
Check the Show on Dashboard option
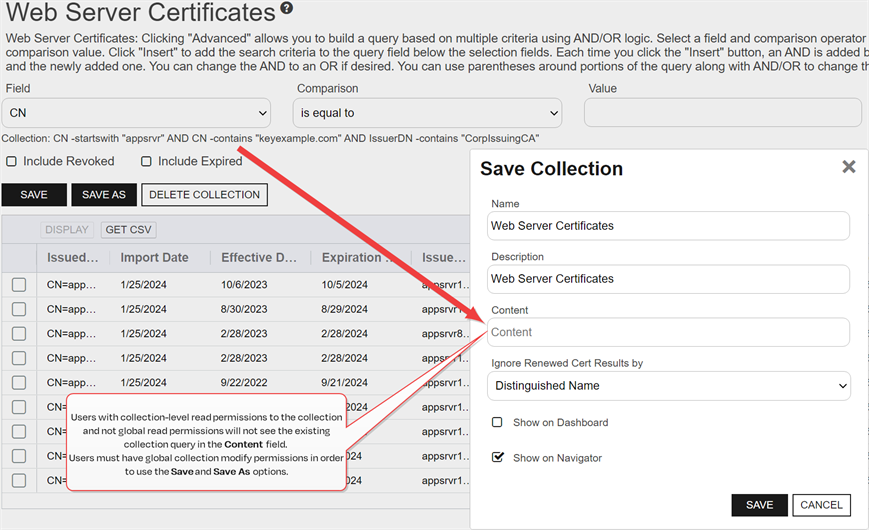coord(497,422)
